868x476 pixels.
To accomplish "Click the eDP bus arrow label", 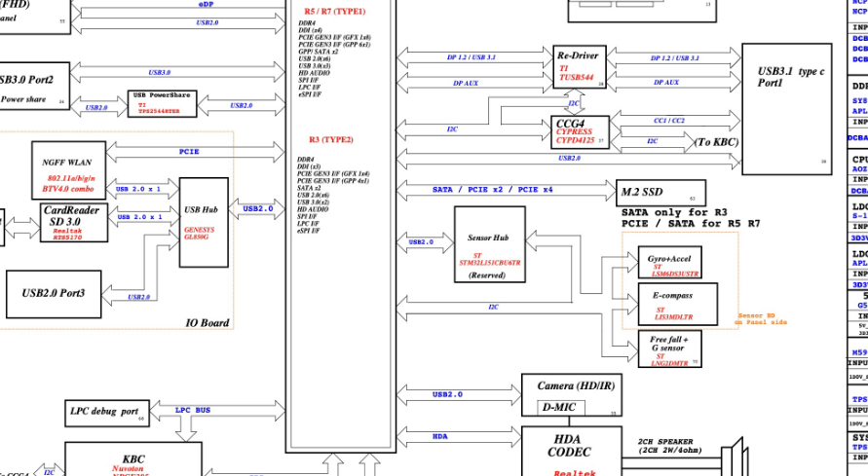I will (206, 4).
